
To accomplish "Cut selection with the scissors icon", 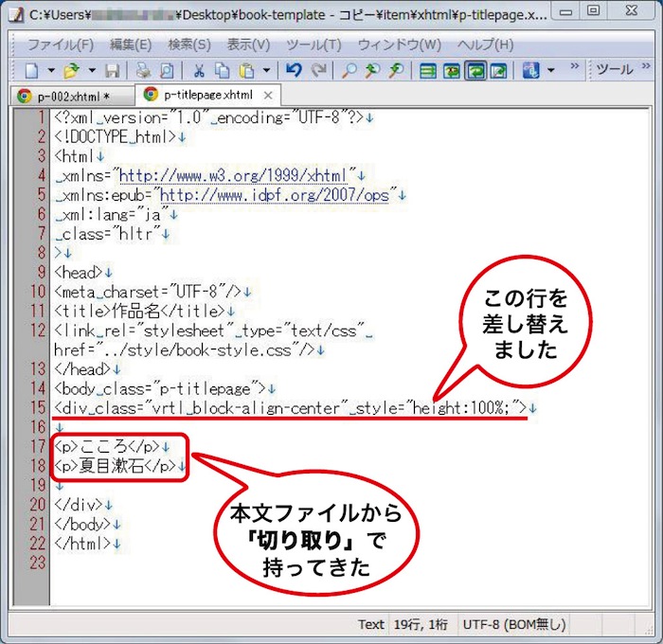I will tap(198, 71).
